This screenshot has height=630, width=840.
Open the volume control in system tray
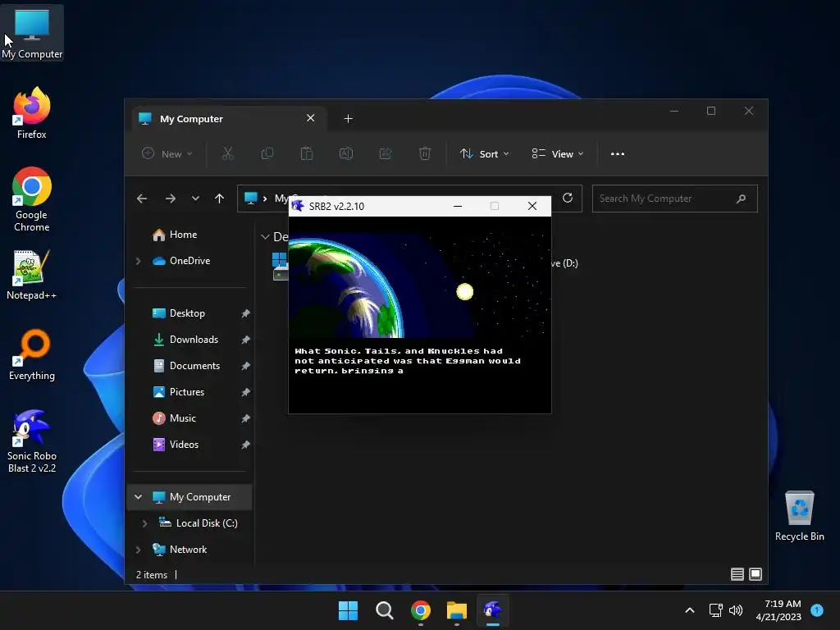click(x=736, y=610)
